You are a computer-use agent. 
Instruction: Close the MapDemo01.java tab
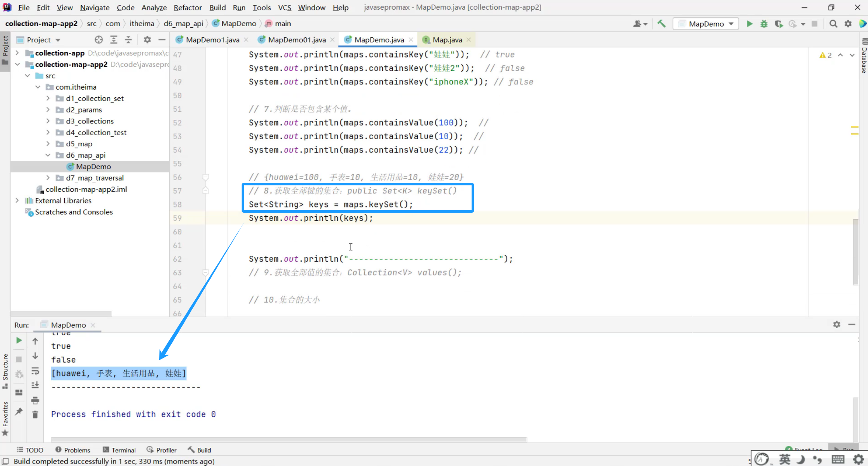tap(332, 39)
